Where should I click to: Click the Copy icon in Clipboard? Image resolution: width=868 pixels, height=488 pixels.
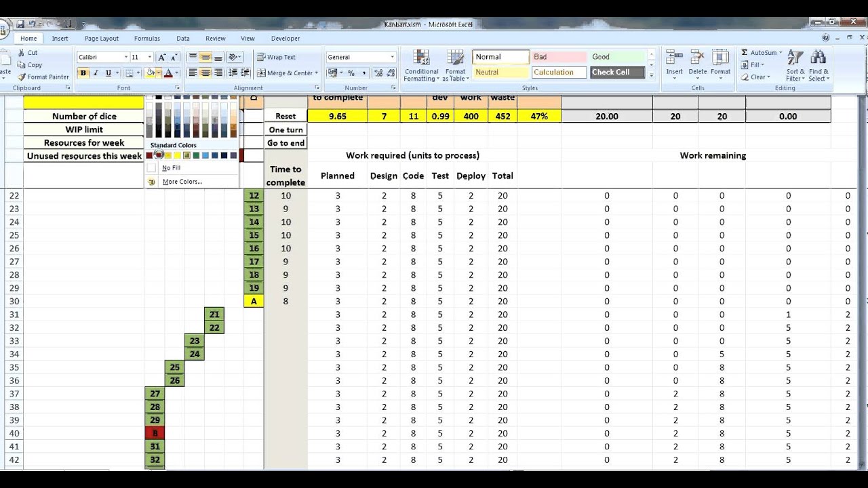(21, 65)
